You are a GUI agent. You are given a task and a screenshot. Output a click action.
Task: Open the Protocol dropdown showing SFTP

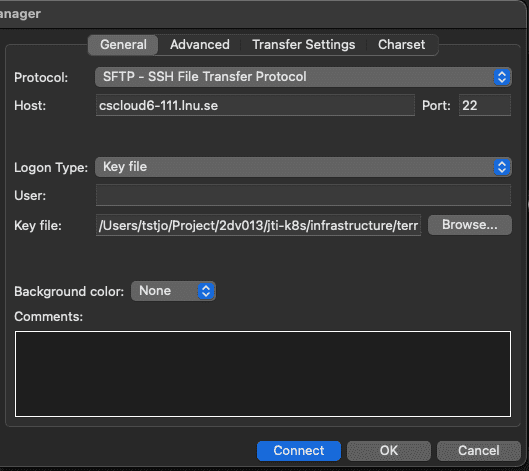303,77
